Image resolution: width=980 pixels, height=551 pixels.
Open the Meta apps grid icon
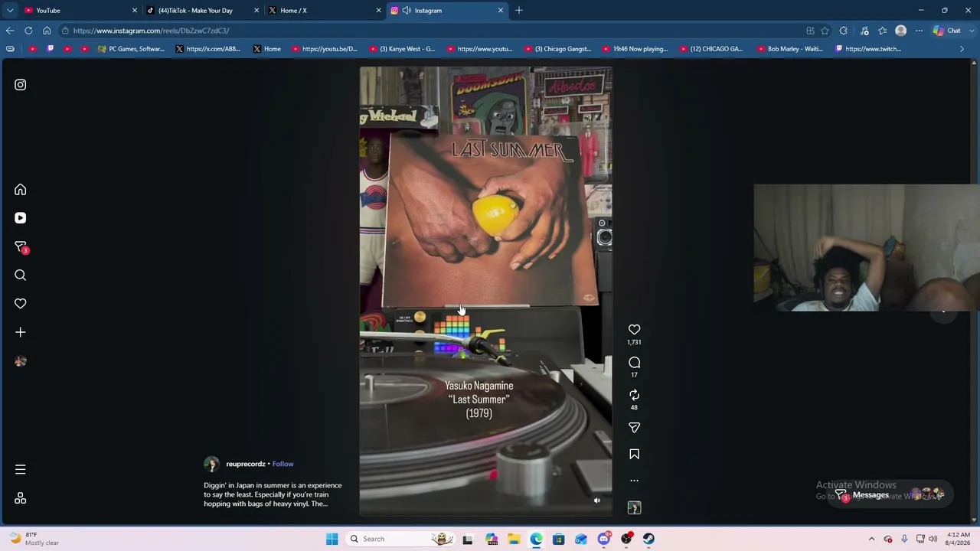point(21,498)
